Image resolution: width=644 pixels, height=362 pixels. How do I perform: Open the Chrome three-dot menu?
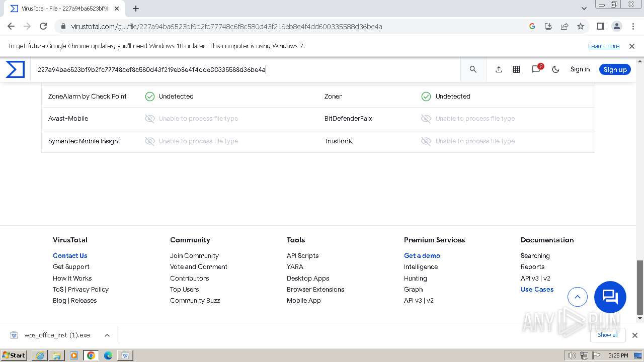tap(632, 26)
